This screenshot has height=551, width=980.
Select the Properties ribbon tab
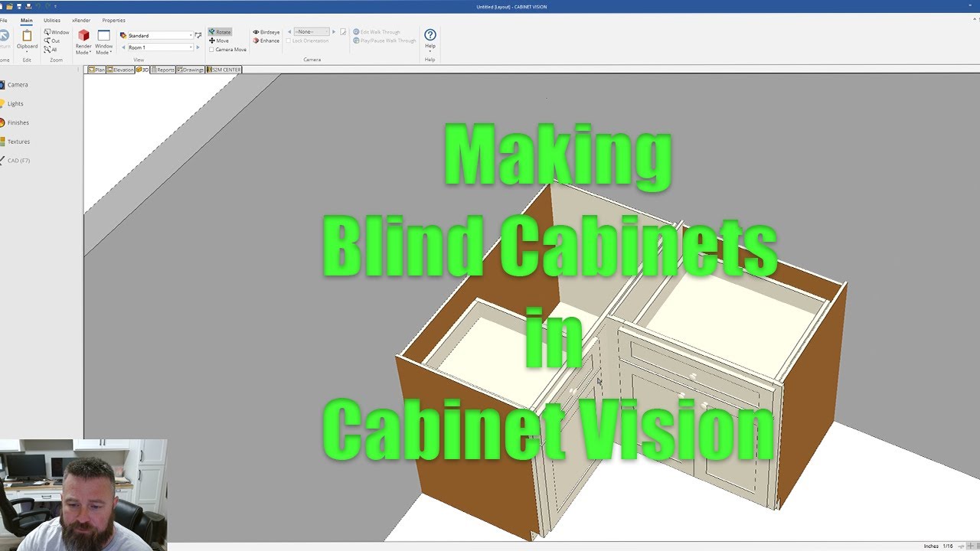pos(114,20)
